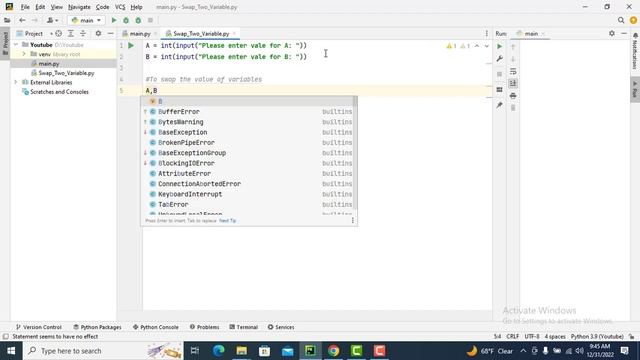Open the VCS menu
Image resolution: width=640 pixels, height=360 pixels.
(x=120, y=7)
